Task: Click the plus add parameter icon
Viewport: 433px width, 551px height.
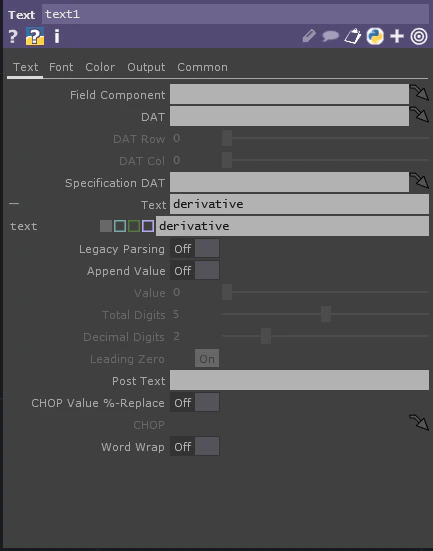Action: pyautogui.click(x=397, y=36)
